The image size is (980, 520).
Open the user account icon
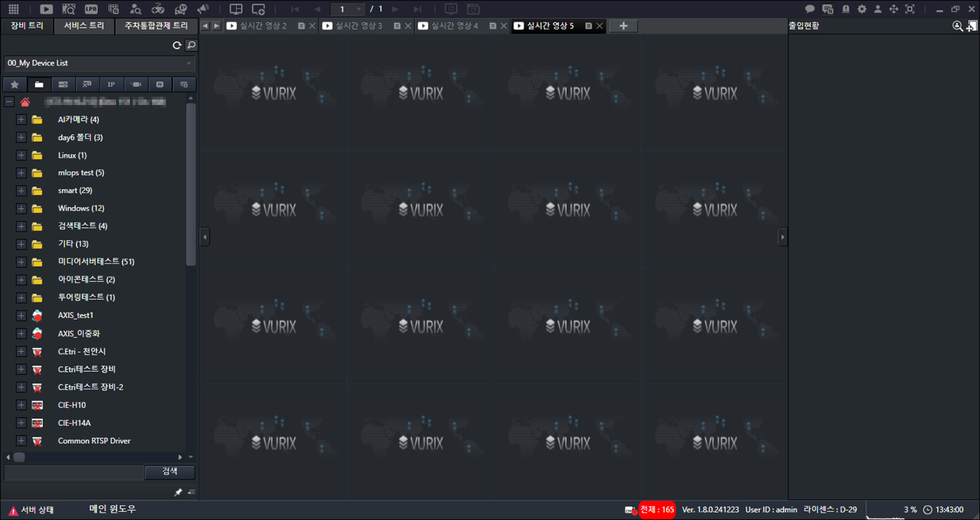coord(878,9)
